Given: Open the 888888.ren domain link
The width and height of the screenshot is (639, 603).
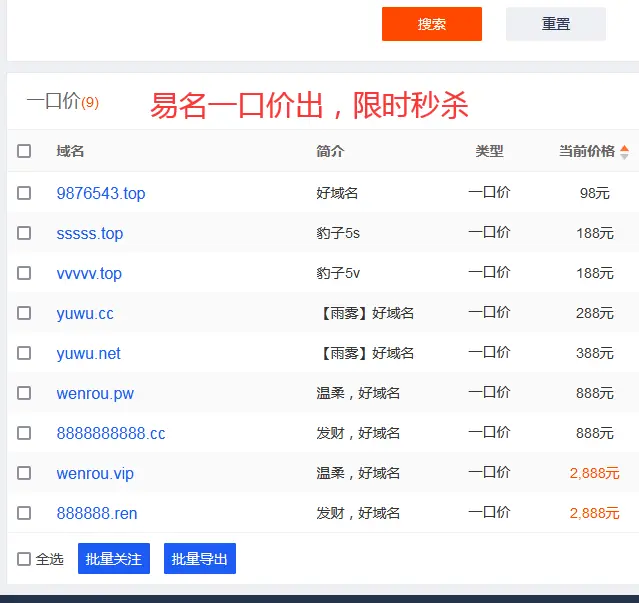Looking at the screenshot, I should coord(97,513).
